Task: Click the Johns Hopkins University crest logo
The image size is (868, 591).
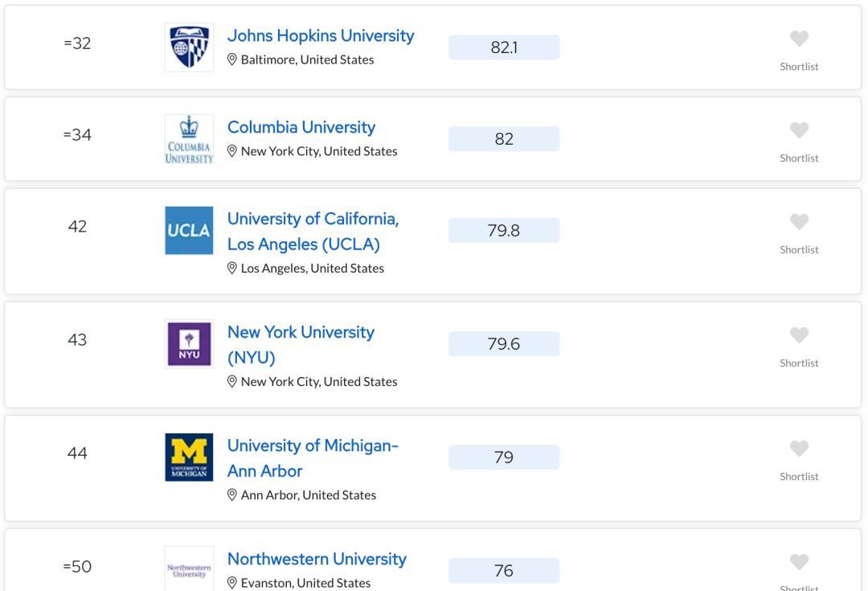Action: pyautogui.click(x=189, y=47)
